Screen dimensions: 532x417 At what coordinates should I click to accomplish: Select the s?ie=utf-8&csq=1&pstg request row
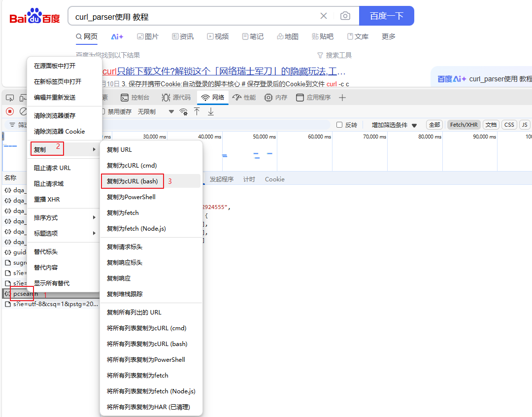coord(51,304)
